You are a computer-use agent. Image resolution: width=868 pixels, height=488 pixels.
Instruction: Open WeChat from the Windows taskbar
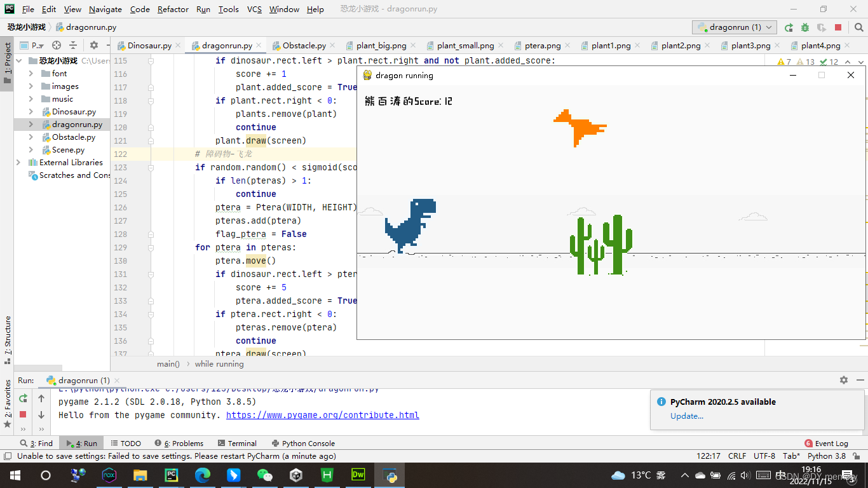pos(264,475)
